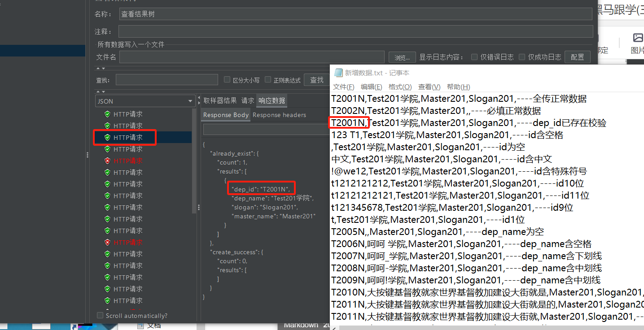Switch to the 取样器结果 tab
Screen dimensions: 644x330
(220, 101)
